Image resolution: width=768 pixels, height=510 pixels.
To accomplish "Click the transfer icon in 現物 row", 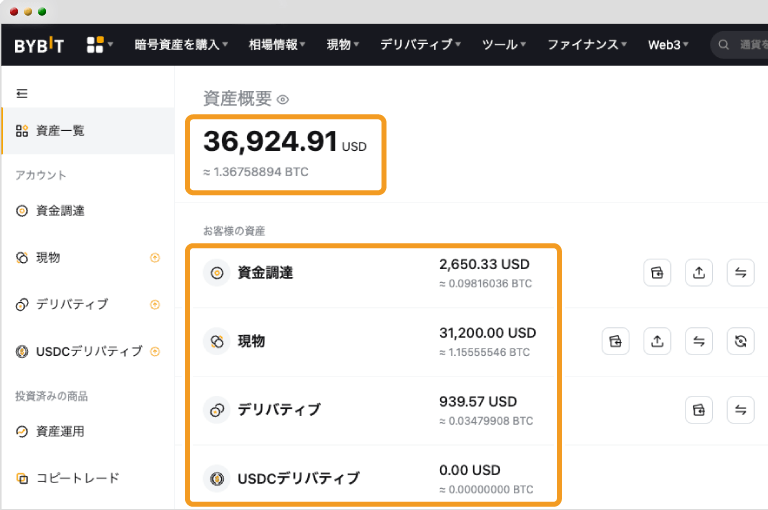I will point(699,341).
